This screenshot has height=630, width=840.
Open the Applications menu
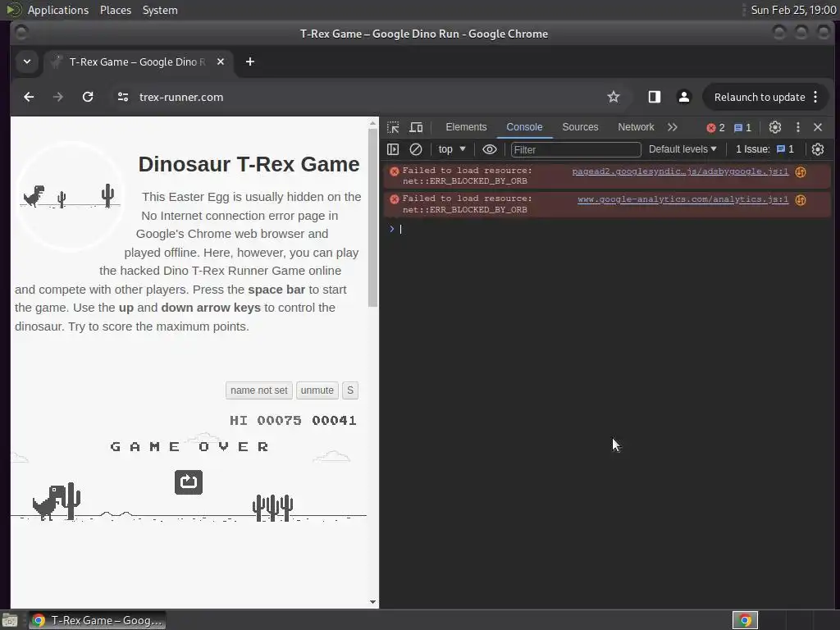(x=58, y=10)
